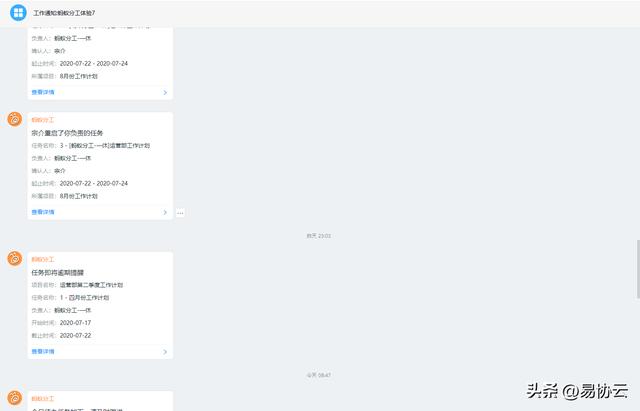Image resolution: width=640 pixels, height=411 pixels.
Task: Open the ant avatar beside the 宗介重启了你负责的任务 card
Action: [15, 119]
